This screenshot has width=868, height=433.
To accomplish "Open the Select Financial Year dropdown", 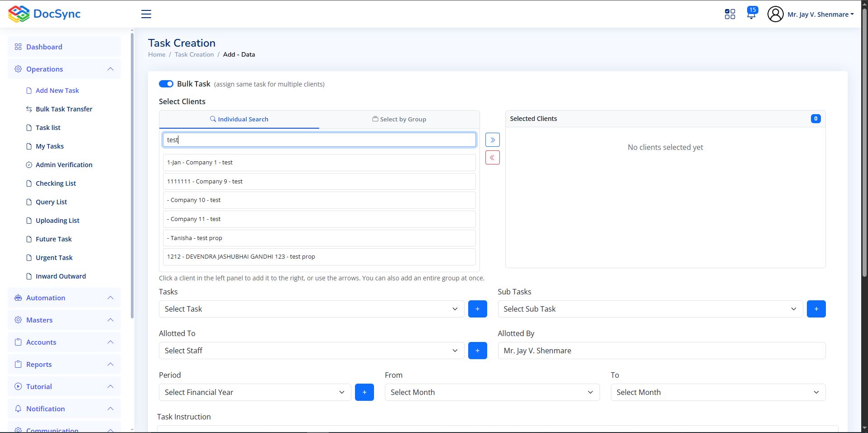I will [x=255, y=392].
